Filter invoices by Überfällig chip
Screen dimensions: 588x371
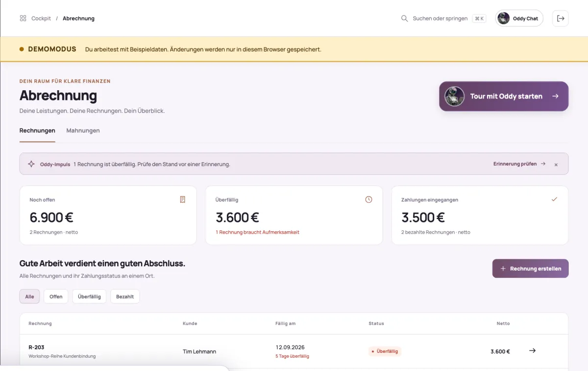coord(89,297)
